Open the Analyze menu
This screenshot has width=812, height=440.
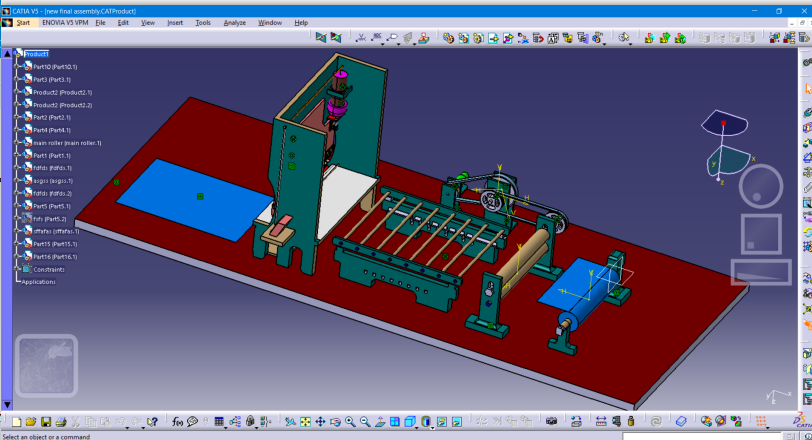[x=235, y=22]
